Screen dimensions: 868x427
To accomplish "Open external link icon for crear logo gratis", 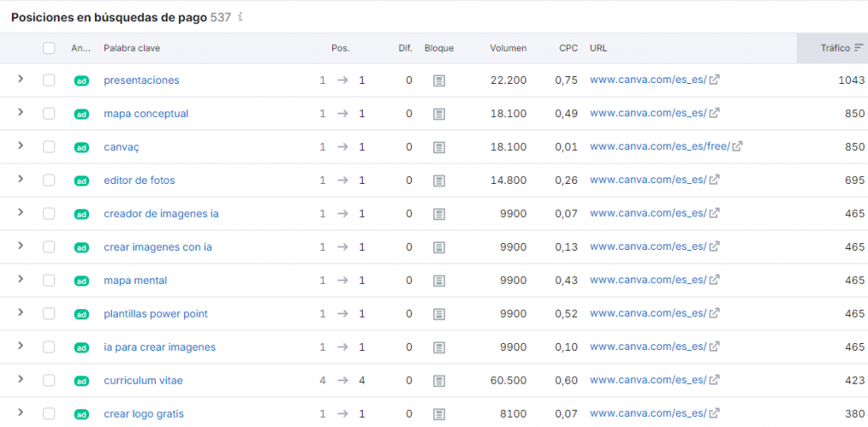I will [715, 413].
